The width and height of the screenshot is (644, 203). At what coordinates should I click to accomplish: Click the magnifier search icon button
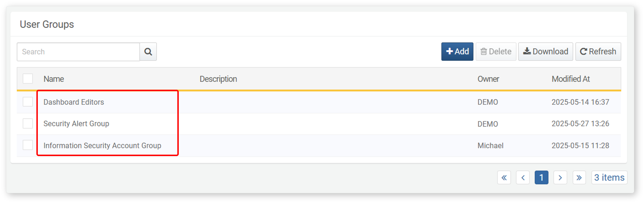click(x=148, y=51)
